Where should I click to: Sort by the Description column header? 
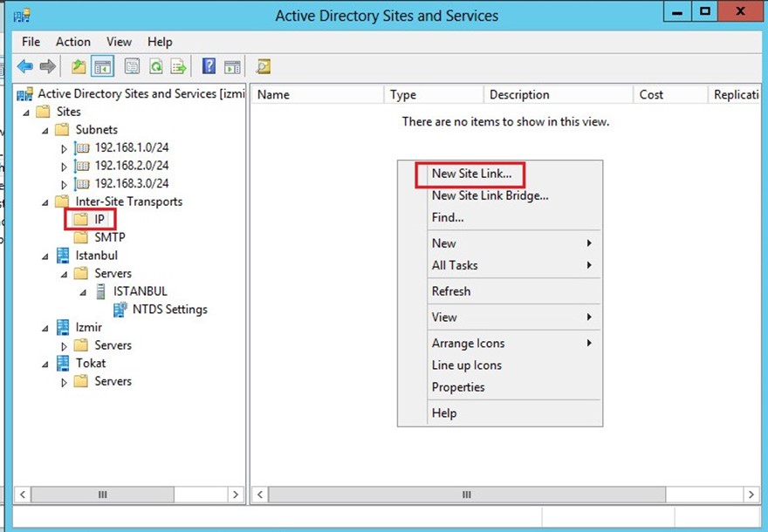559,94
